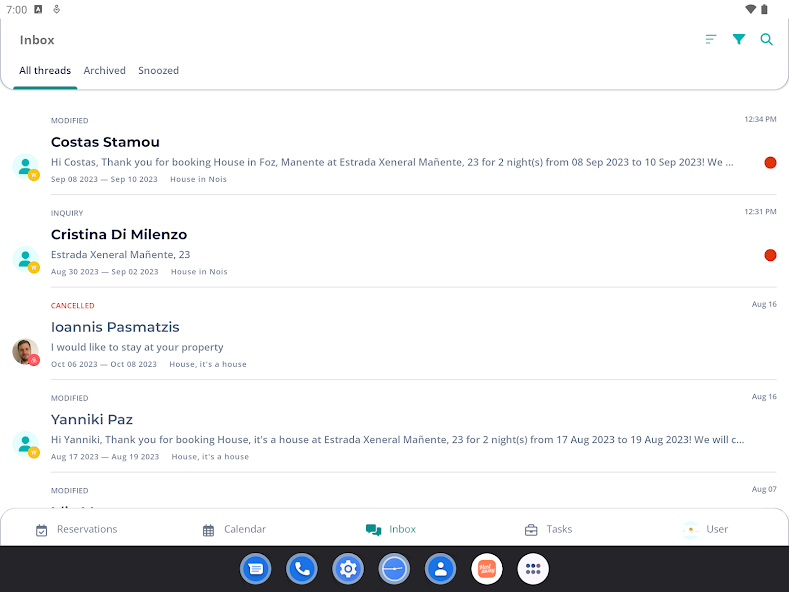Click 'Estrada Xeneral Mañente, 23' preview text
789x592 pixels.
pyautogui.click(x=120, y=255)
